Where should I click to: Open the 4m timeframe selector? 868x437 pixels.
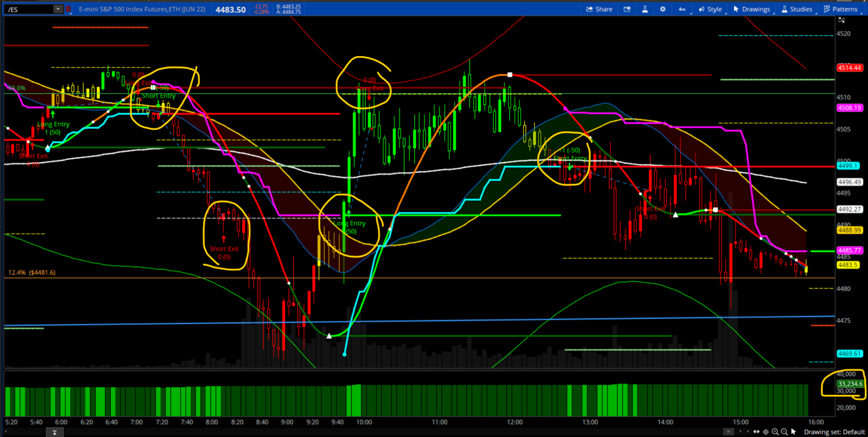[682, 9]
